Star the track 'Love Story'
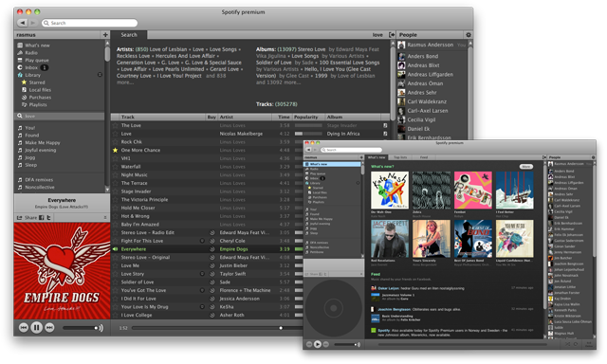The height and width of the screenshot is (364, 607). [115, 274]
